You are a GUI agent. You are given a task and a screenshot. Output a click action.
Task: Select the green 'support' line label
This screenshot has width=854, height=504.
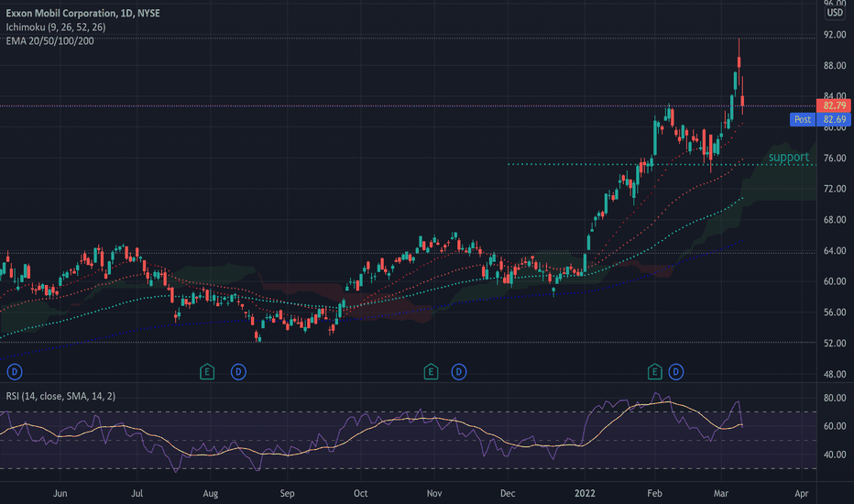point(789,158)
